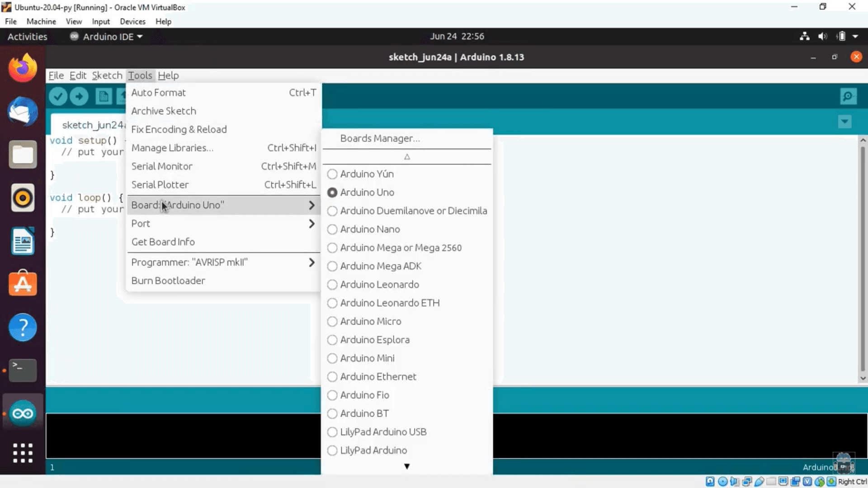Click Activities in the top bar
Image resolution: width=868 pixels, height=488 pixels.
(27, 37)
